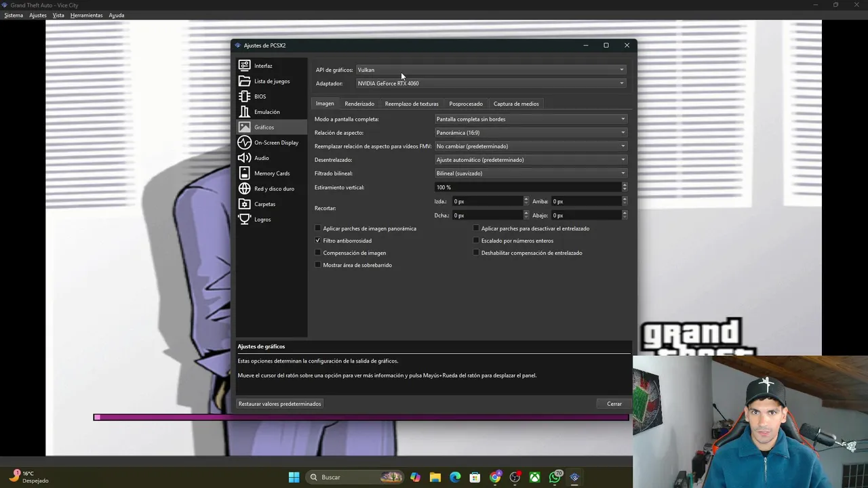The width and height of the screenshot is (868, 488).
Task: Open OBS Studio from the taskbar
Action: pos(515,477)
